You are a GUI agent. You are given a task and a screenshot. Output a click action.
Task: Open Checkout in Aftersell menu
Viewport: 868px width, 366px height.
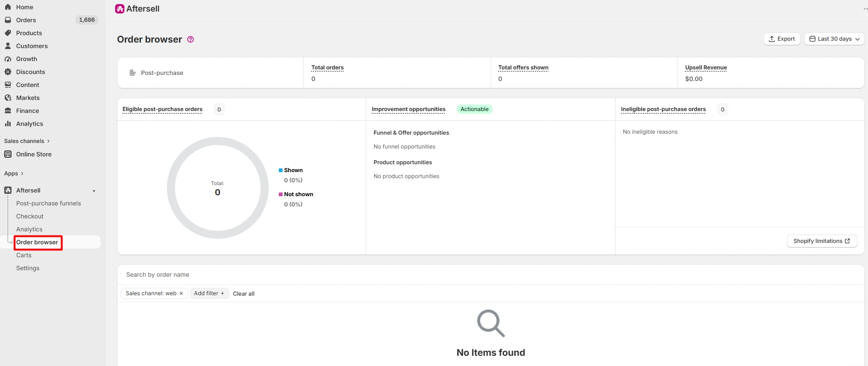[30, 216]
